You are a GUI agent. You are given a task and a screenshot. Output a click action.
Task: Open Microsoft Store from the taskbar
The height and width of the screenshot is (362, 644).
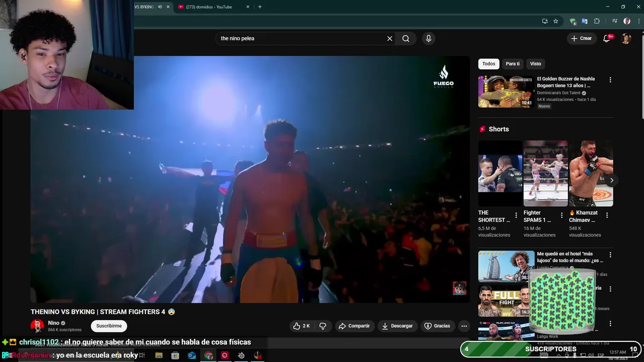(x=175, y=355)
